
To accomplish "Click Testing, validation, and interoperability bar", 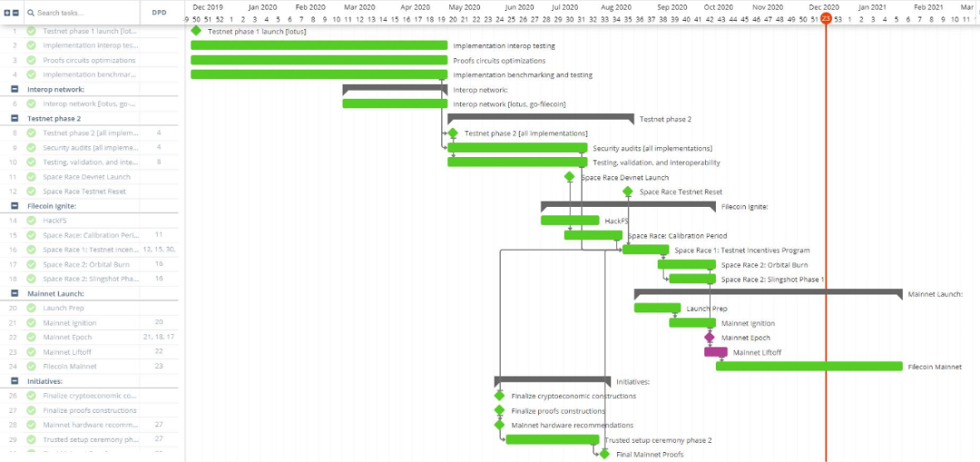I will click(517, 162).
